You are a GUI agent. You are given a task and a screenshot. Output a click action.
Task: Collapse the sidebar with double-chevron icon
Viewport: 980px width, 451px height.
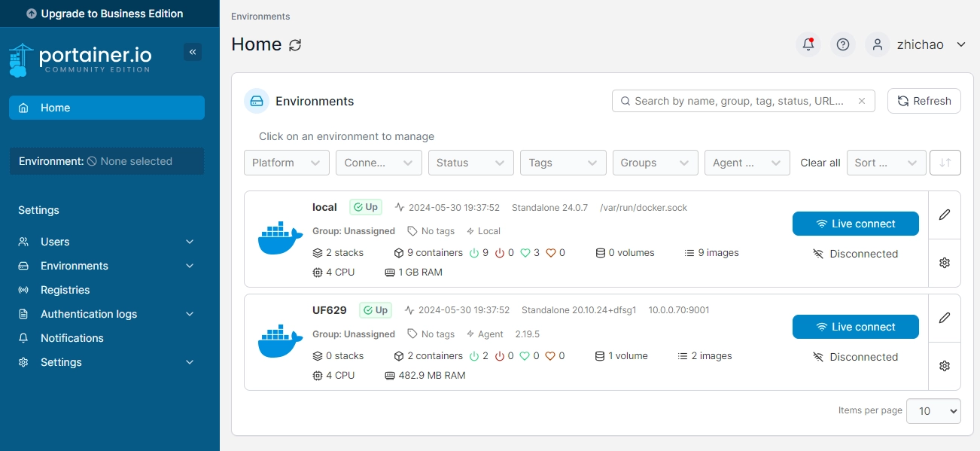[193, 52]
